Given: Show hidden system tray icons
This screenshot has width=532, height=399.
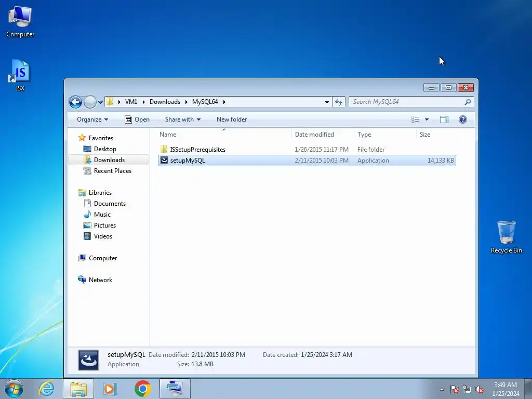Looking at the screenshot, I should pos(442,389).
